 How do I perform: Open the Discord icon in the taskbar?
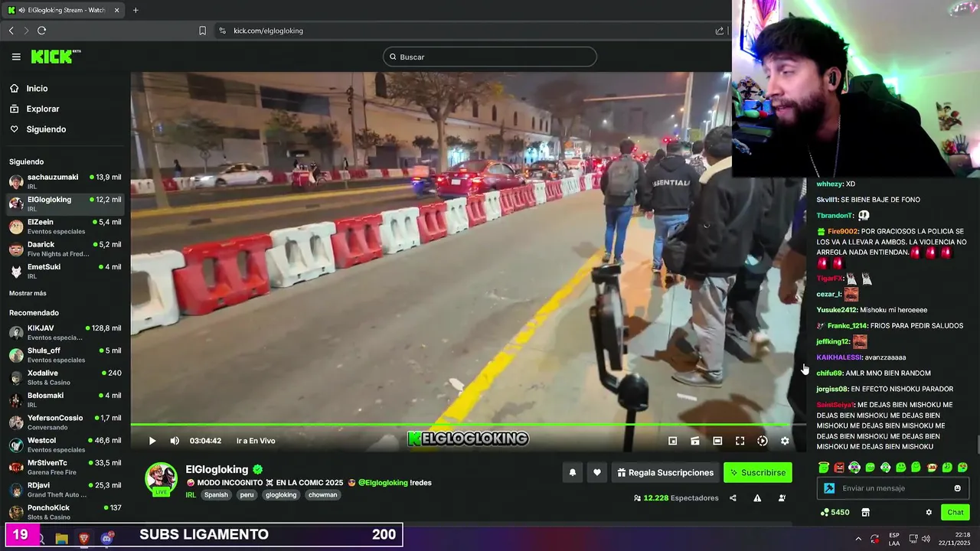(106, 539)
